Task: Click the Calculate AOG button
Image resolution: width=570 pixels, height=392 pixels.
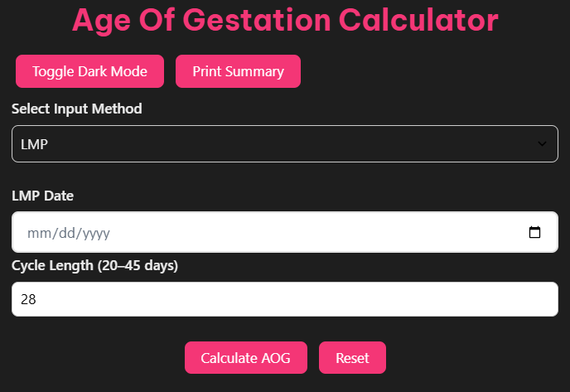Action: [245, 358]
